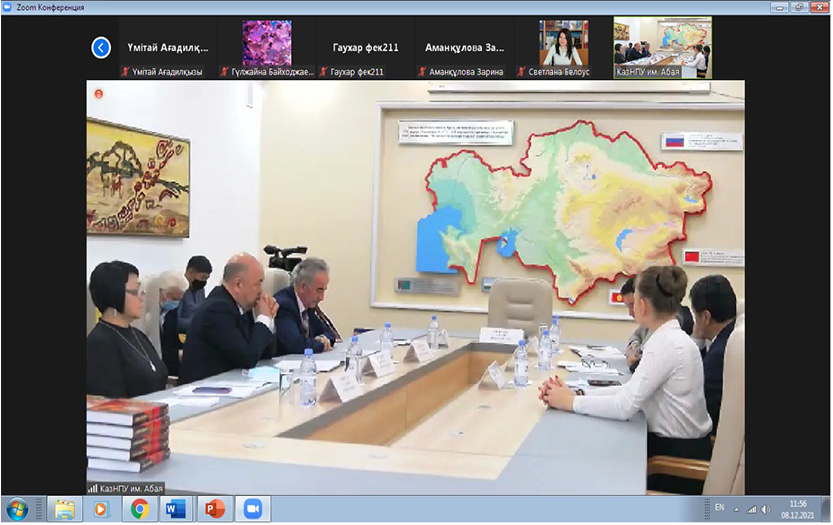Screen dimensions: 833x525
Task: Click muted mic icon beside Гаухар фек211
Action: (323, 72)
